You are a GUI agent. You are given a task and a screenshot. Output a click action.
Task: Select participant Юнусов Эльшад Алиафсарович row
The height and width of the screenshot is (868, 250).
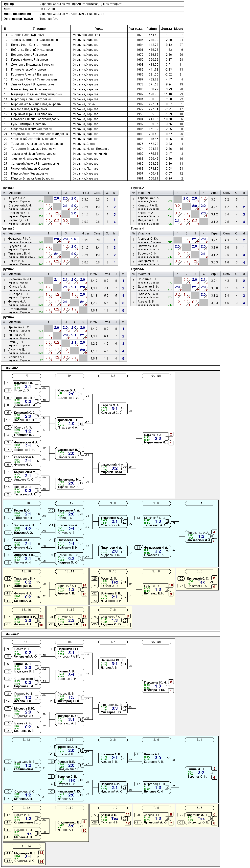coord(92,178)
